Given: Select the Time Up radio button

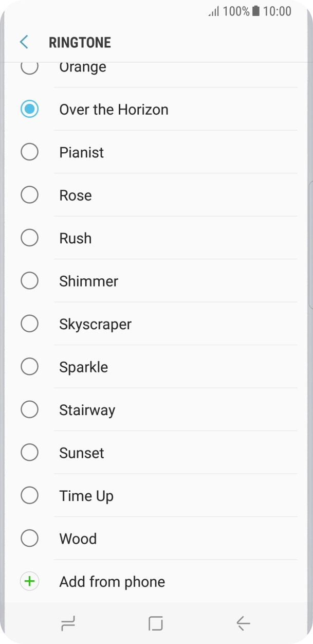Looking at the screenshot, I should coord(29,496).
